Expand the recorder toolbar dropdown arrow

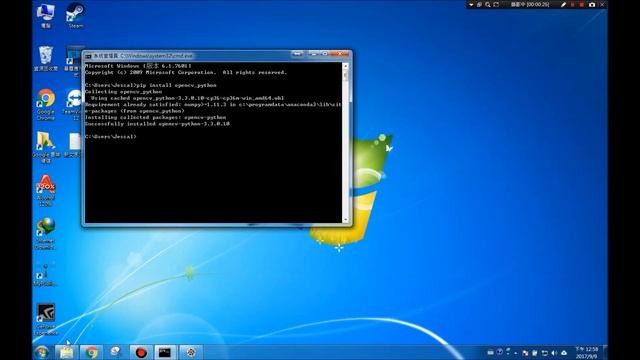(x=471, y=4)
